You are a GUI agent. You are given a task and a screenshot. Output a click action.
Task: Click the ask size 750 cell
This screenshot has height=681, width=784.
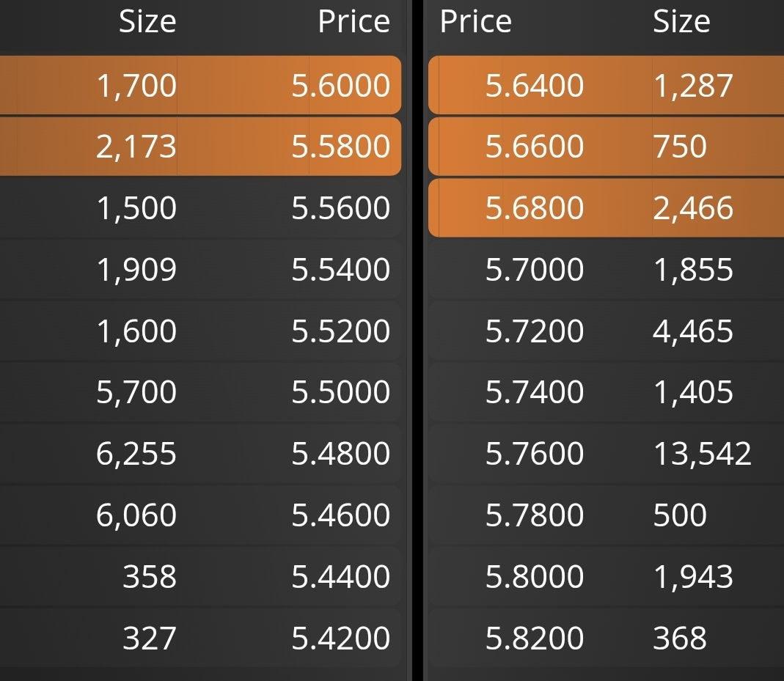click(680, 147)
